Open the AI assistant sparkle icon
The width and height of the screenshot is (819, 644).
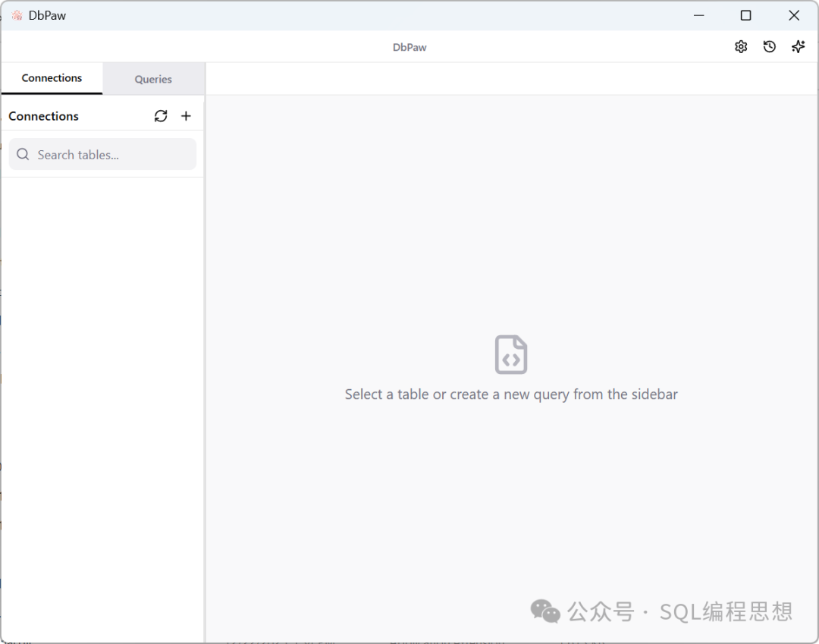(x=798, y=47)
